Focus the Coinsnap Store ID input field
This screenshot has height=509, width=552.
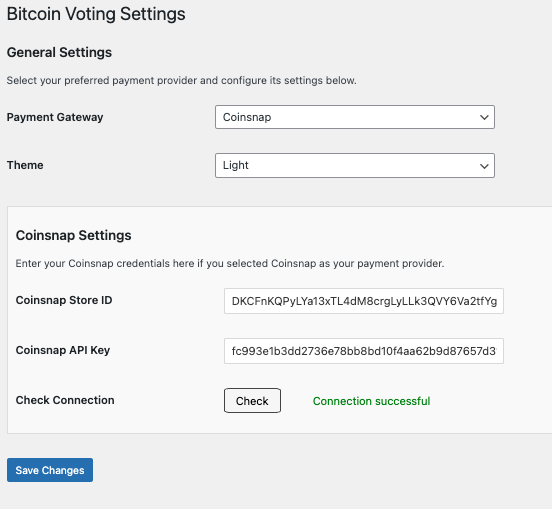tap(364, 301)
